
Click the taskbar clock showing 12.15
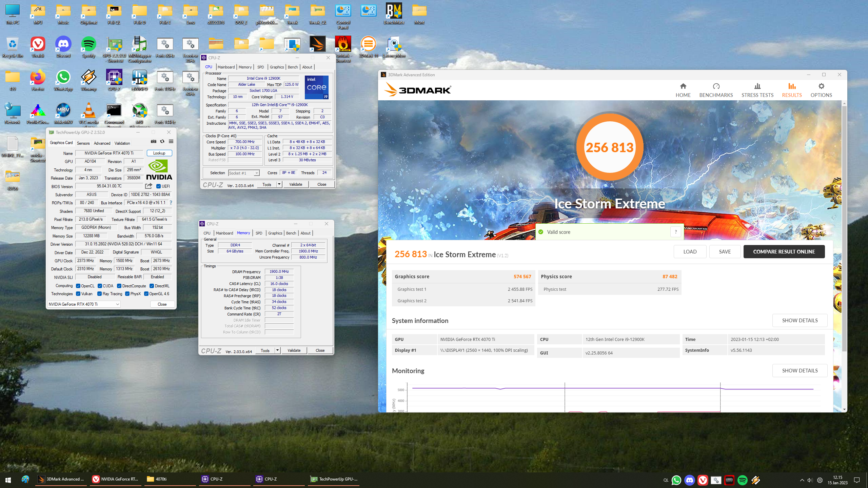(837, 480)
